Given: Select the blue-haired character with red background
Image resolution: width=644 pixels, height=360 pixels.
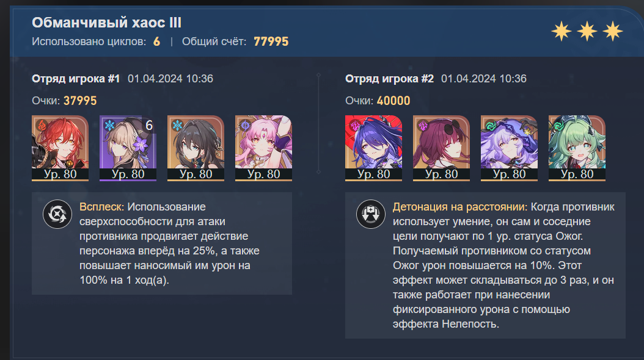Looking at the screenshot, I should pyautogui.click(x=373, y=148).
